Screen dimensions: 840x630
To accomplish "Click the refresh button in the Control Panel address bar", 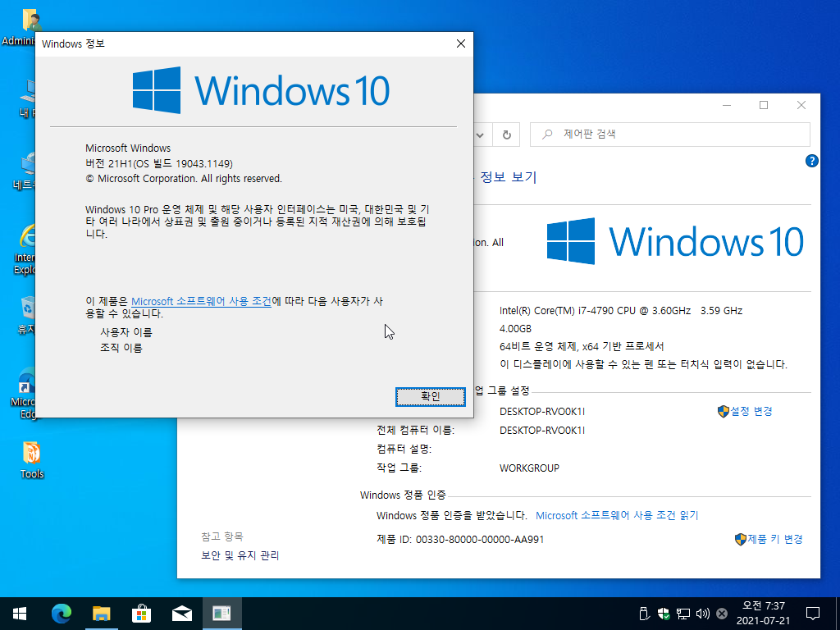I will [x=506, y=135].
